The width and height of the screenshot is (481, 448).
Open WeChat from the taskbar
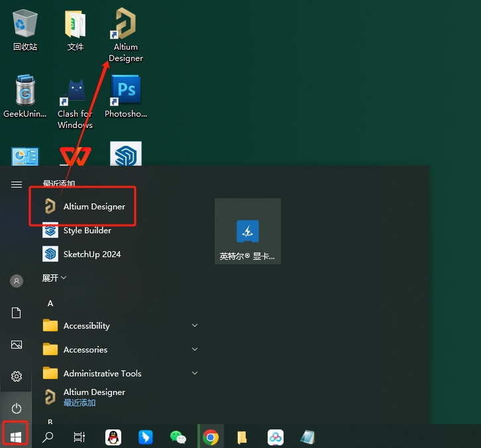coord(178,437)
